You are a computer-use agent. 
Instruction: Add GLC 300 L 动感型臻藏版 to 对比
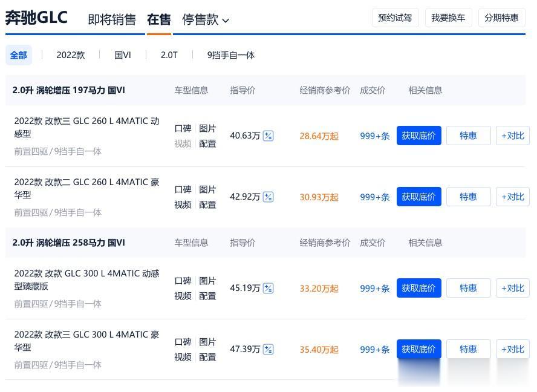[x=513, y=288]
